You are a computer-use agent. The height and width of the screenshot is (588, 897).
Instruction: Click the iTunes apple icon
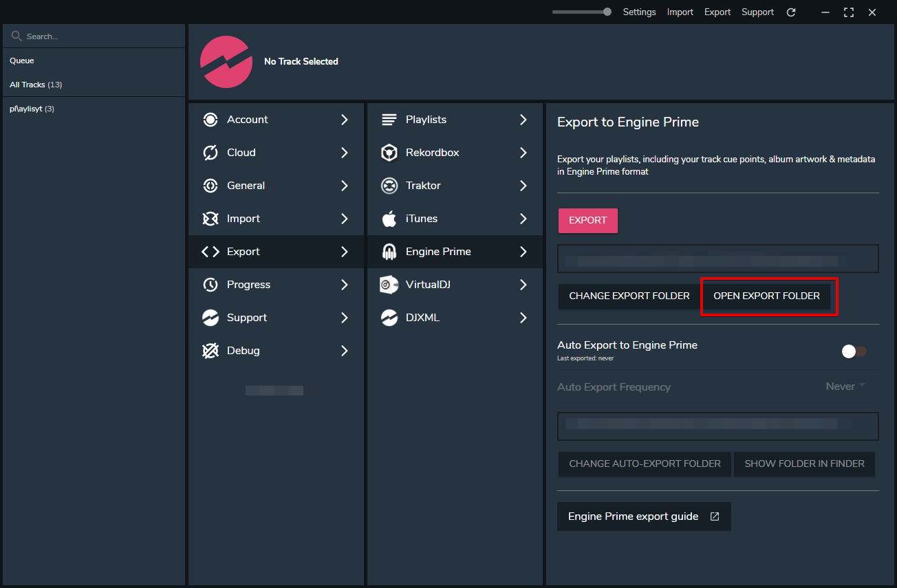click(389, 219)
